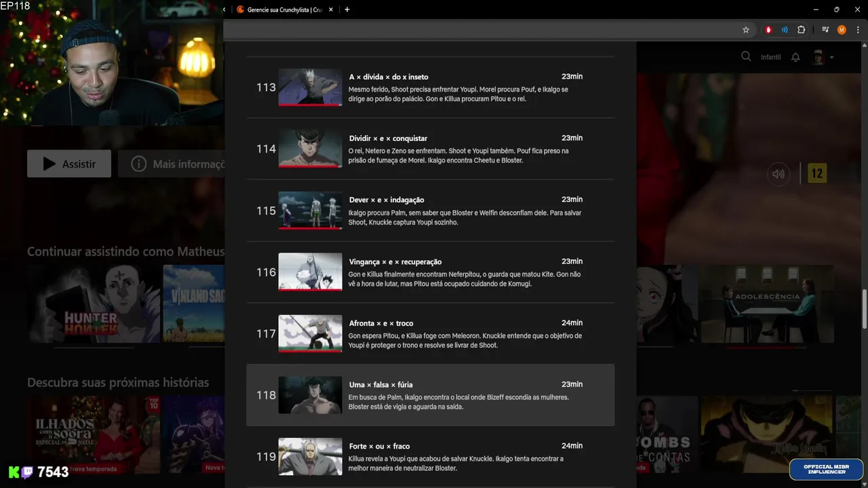
Task: Click the Official MIBR Influencer badge
Action: pos(826,469)
